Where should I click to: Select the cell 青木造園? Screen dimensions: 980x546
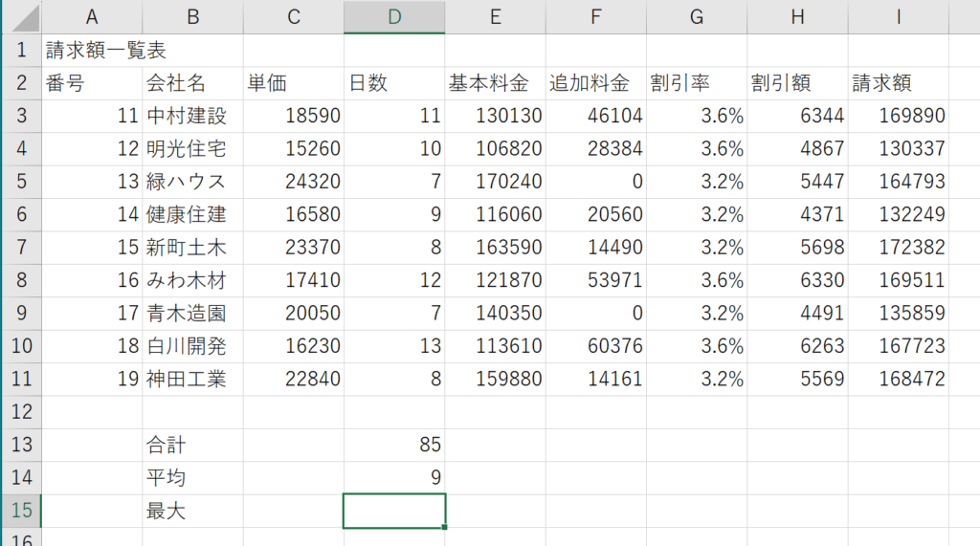192,313
